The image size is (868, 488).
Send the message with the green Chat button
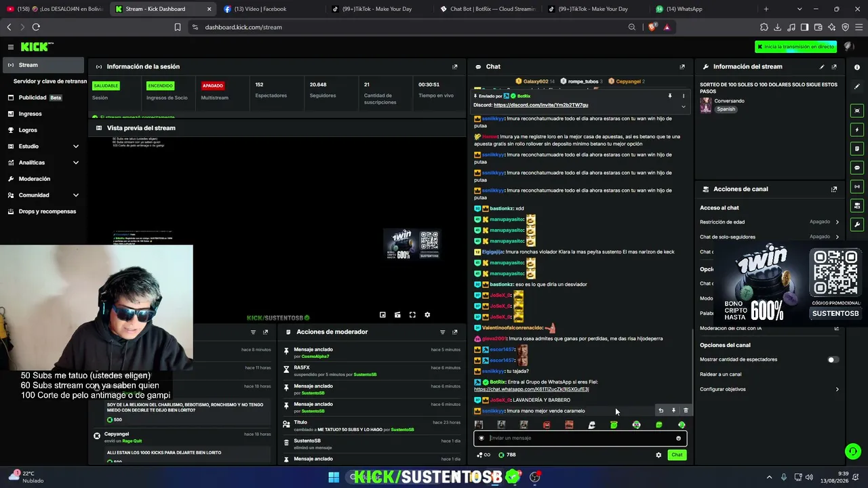677,455
